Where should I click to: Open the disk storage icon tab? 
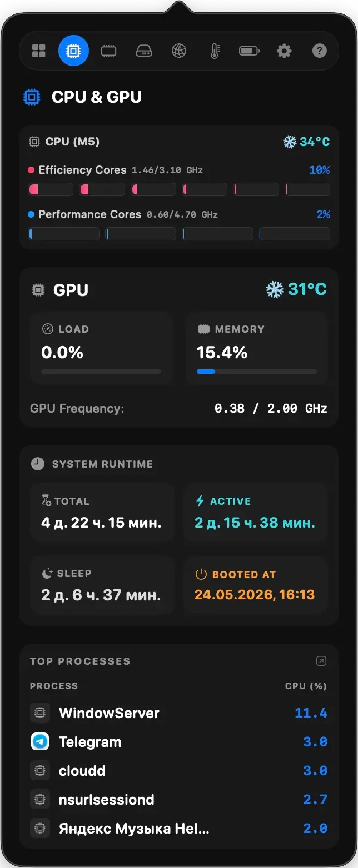coord(144,51)
